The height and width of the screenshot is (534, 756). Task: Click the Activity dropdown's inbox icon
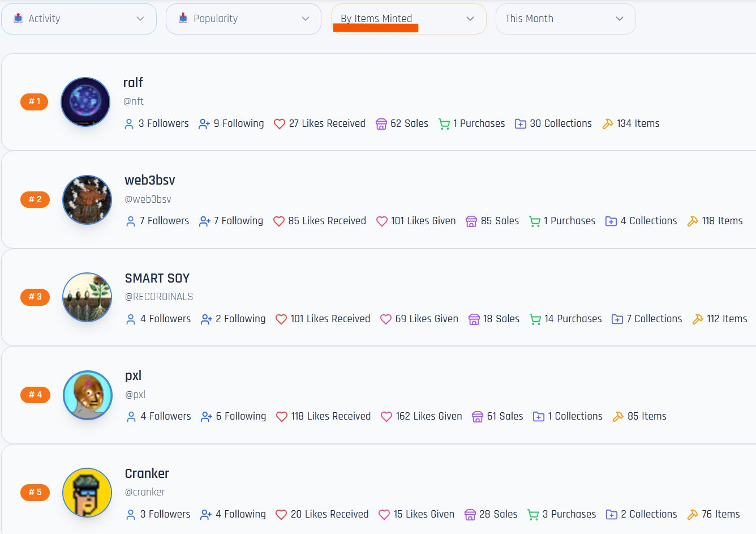point(18,18)
